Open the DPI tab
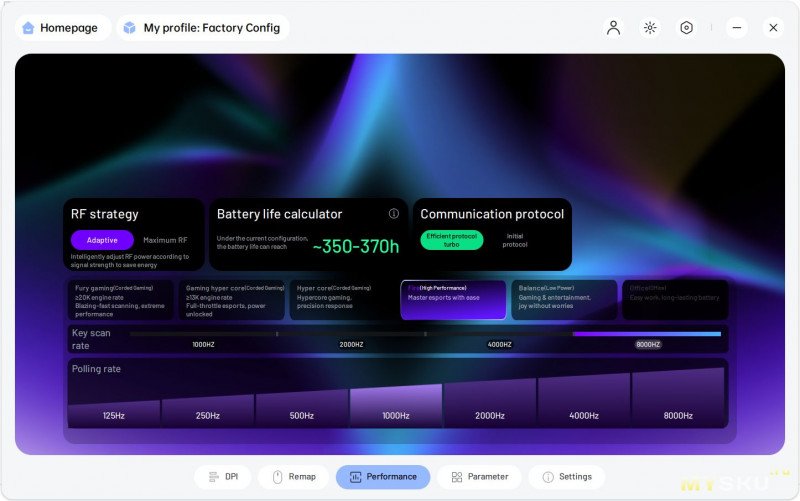The width and height of the screenshot is (800, 501). click(x=223, y=477)
